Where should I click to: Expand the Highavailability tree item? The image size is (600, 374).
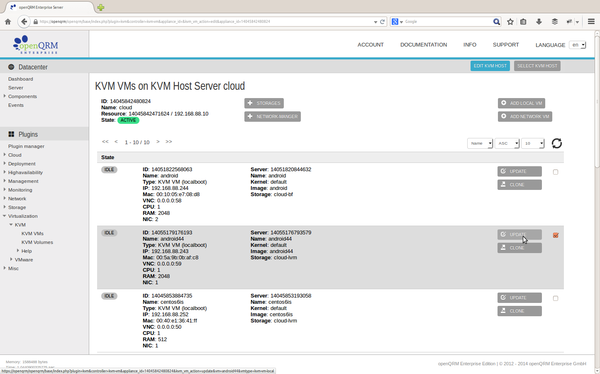[x=5, y=172]
